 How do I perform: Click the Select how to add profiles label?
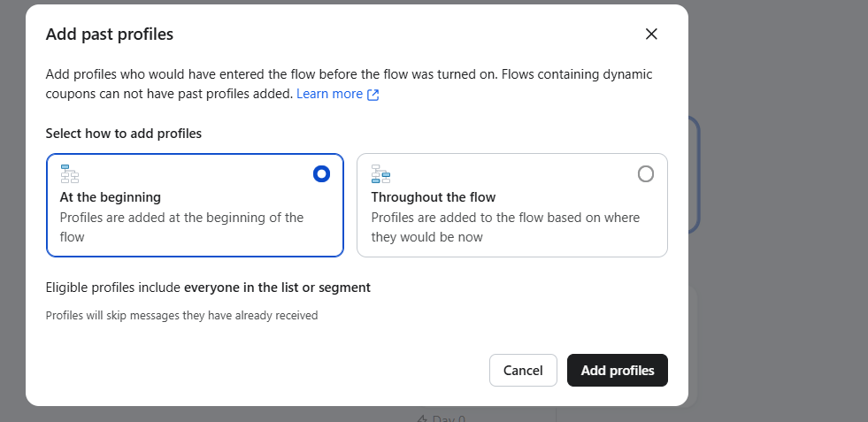pyautogui.click(x=124, y=134)
